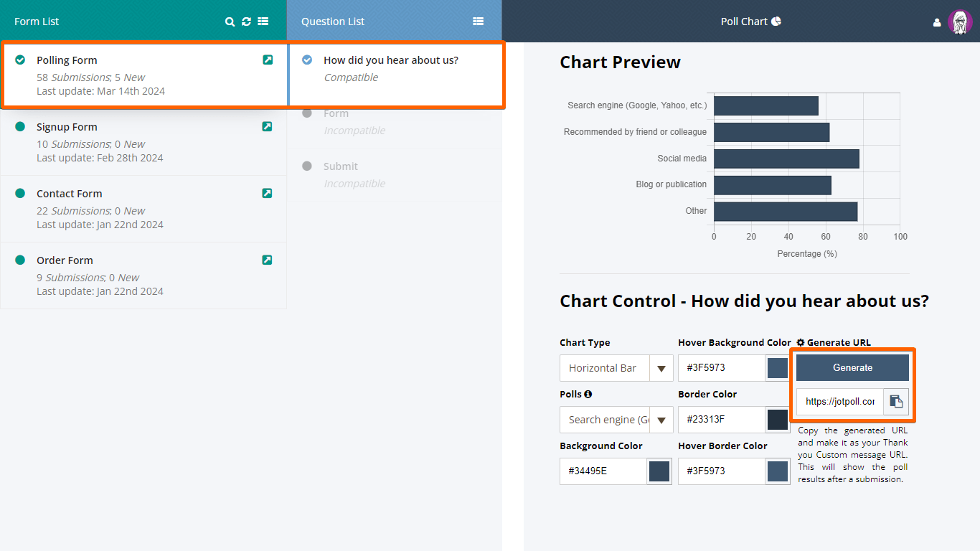Click the refresh icon in Form List header
980x551 pixels.
tap(247, 22)
